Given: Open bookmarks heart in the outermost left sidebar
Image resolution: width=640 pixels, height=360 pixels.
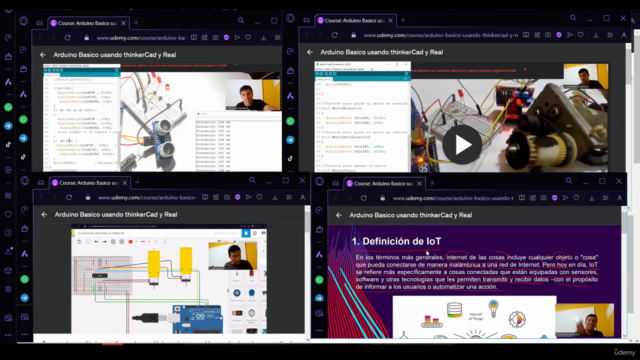Looking at the screenshot, I should point(8,214).
